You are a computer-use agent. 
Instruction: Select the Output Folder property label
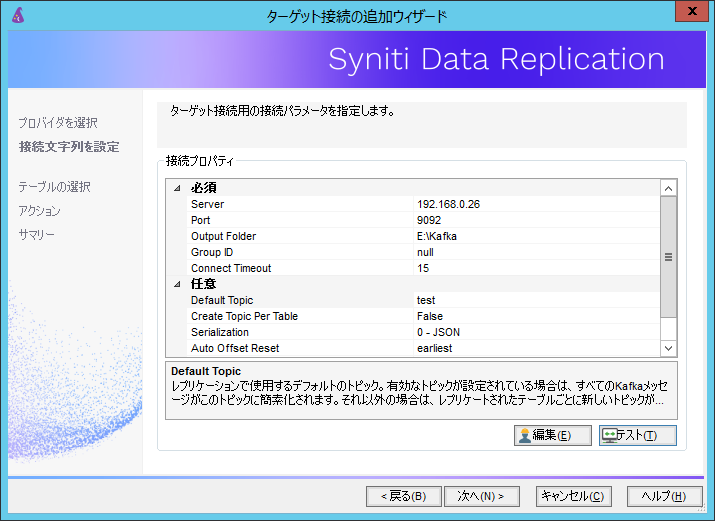click(223, 236)
